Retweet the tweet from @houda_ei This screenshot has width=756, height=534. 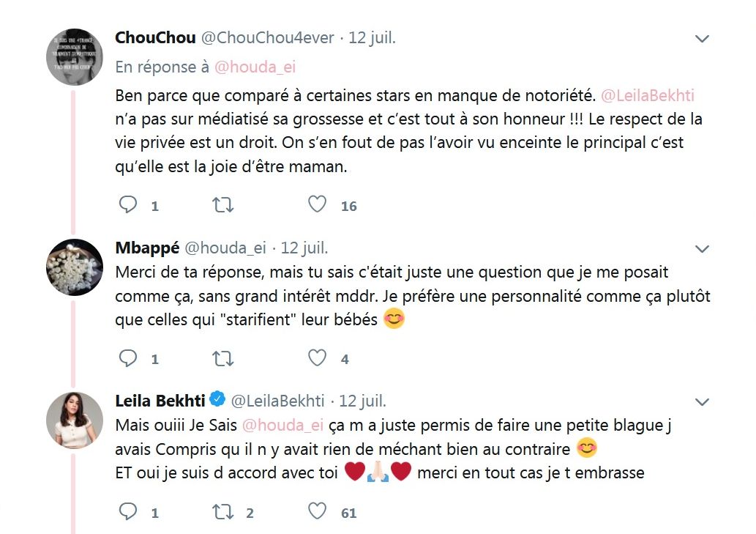(222, 358)
